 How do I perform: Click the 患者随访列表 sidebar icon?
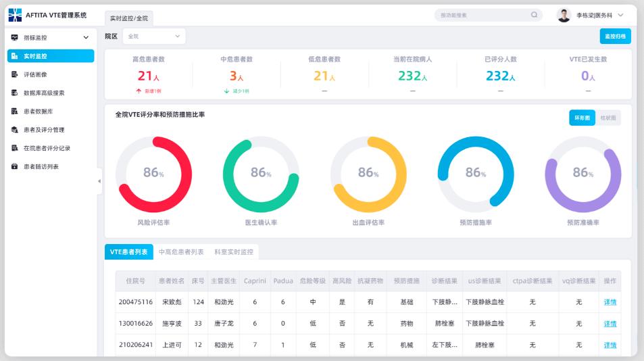click(14, 166)
